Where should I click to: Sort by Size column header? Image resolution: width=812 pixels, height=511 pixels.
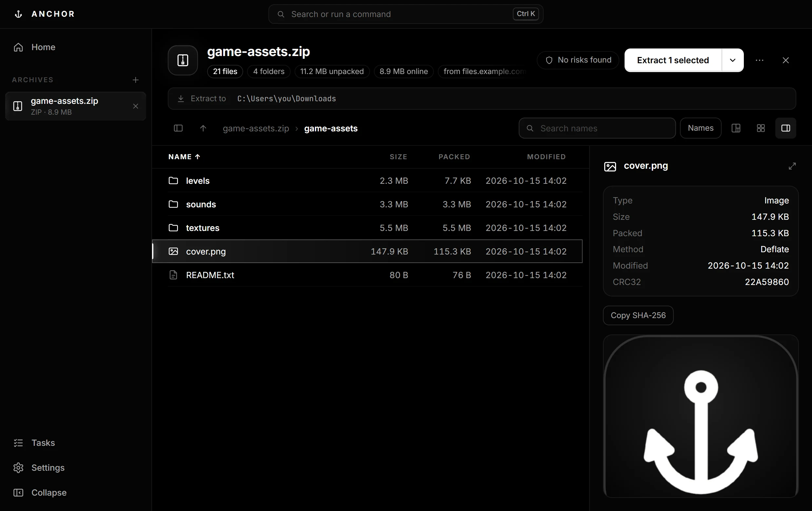coord(398,157)
